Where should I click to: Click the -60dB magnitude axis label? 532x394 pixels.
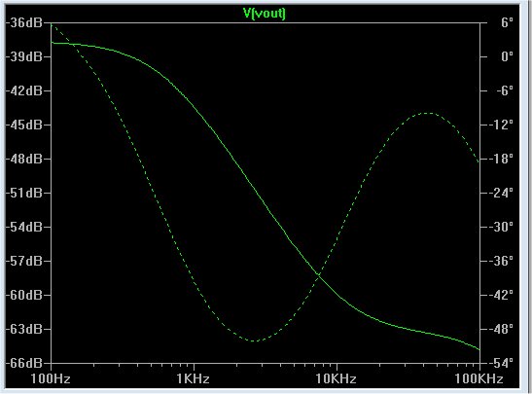coord(24,295)
